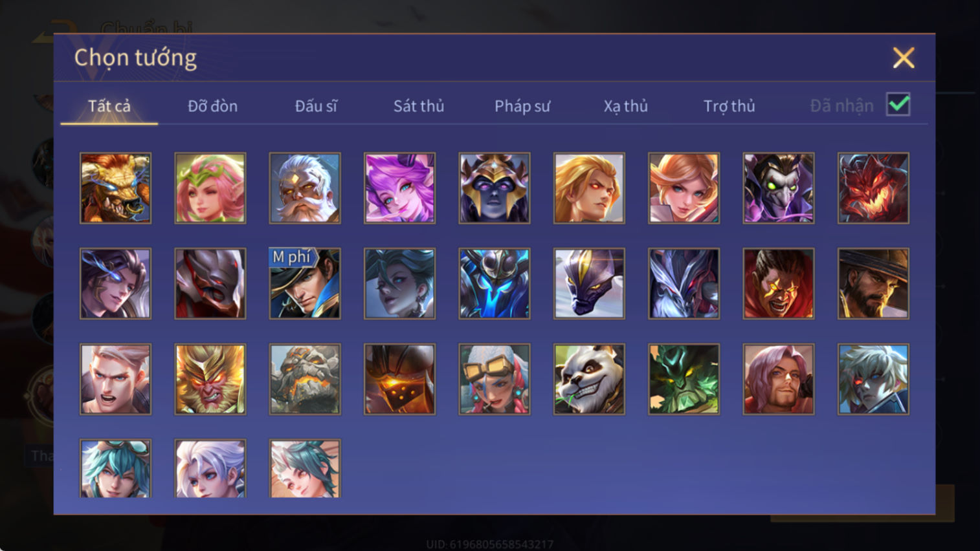Select the Tất cả tab

[x=109, y=106]
